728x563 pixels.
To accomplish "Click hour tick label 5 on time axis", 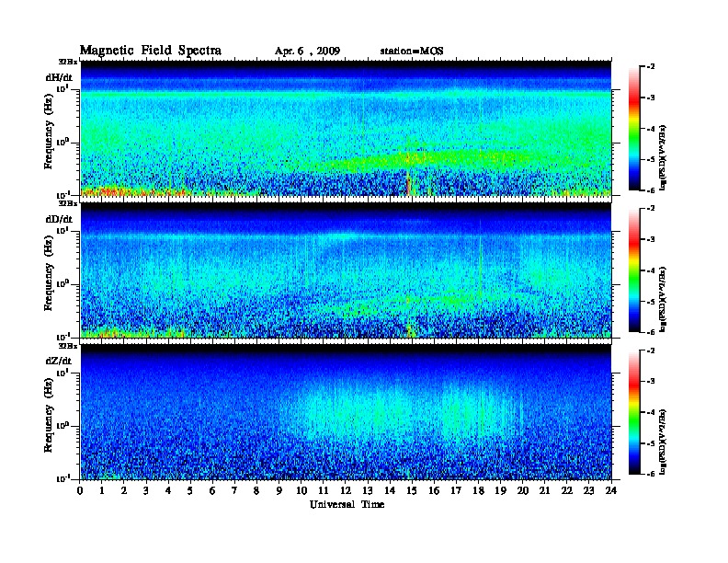I will pos(190,490).
